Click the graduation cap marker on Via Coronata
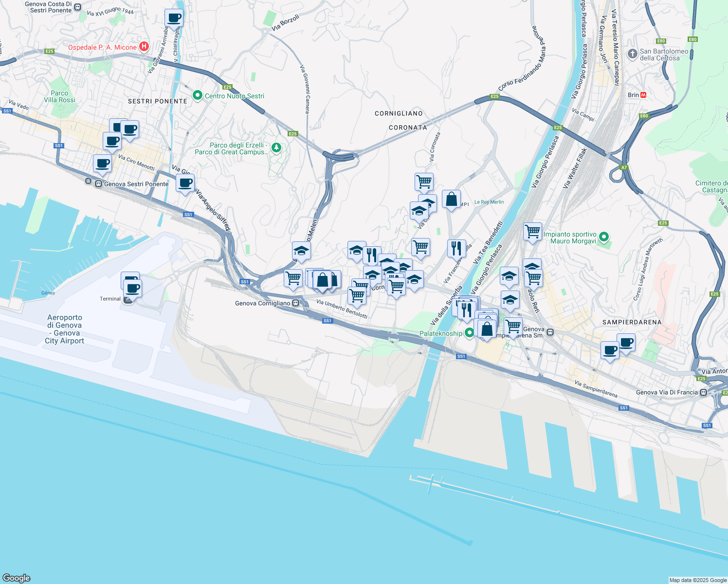This screenshot has height=584, width=728. coord(419,210)
